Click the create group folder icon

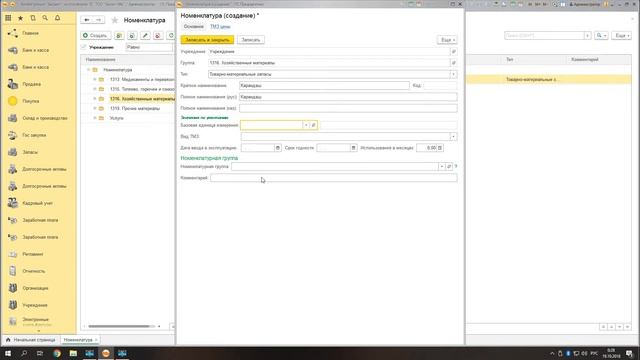[x=119, y=36]
